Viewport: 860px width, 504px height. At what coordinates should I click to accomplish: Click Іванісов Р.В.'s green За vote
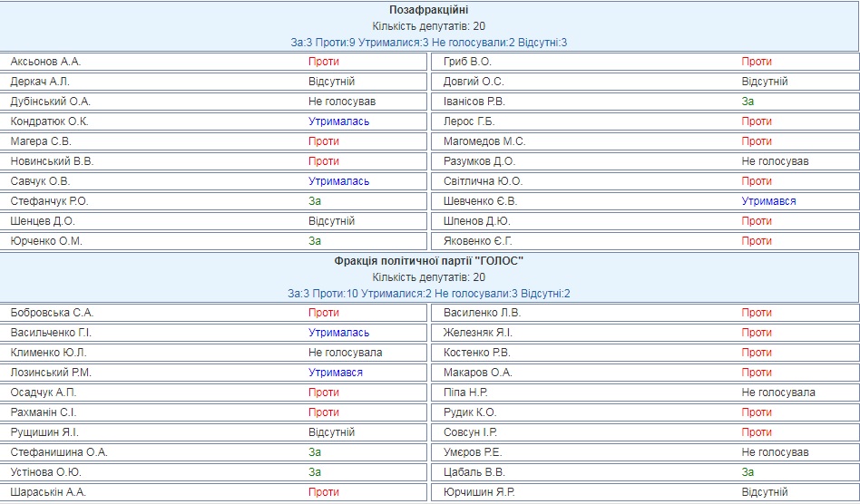point(748,102)
